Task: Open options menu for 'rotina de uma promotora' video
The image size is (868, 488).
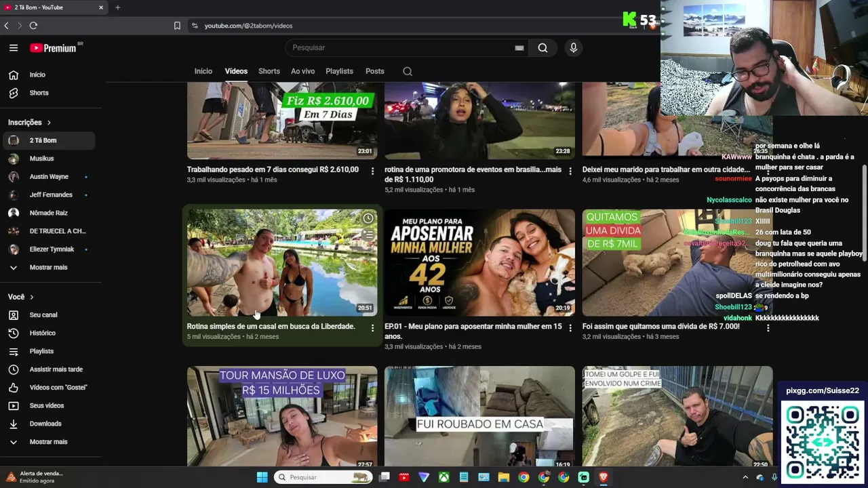Action: 570,171
